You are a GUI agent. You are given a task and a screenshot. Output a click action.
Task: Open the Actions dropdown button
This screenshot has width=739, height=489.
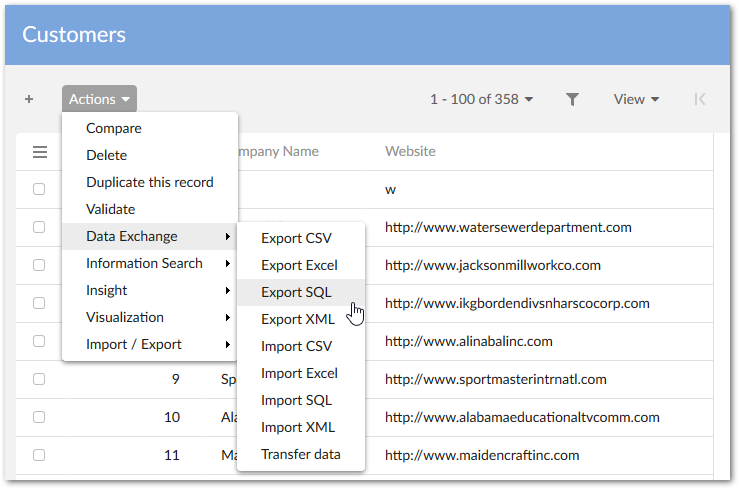click(x=99, y=99)
